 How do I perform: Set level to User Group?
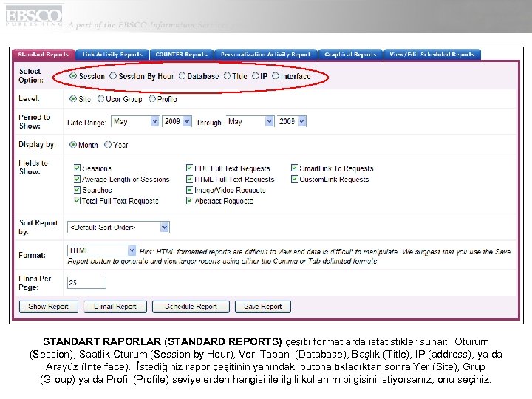(x=100, y=99)
